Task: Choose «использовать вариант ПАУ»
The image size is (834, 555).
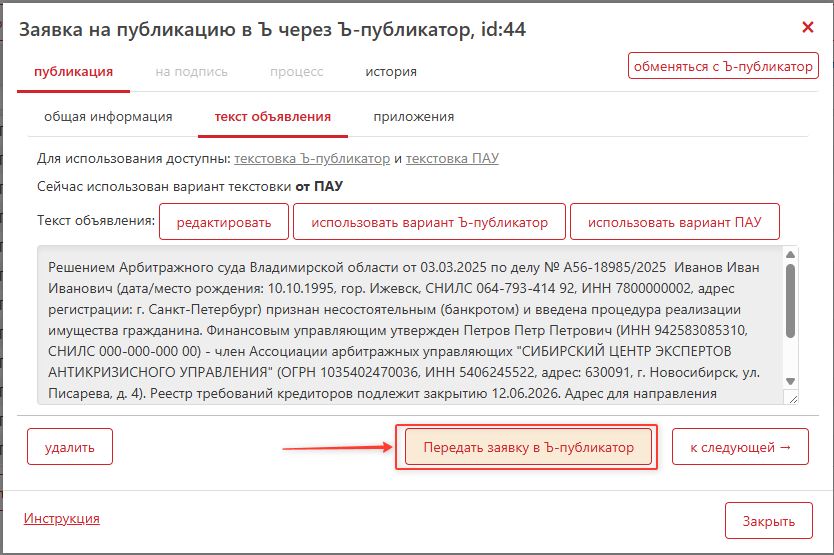Action: (x=674, y=222)
